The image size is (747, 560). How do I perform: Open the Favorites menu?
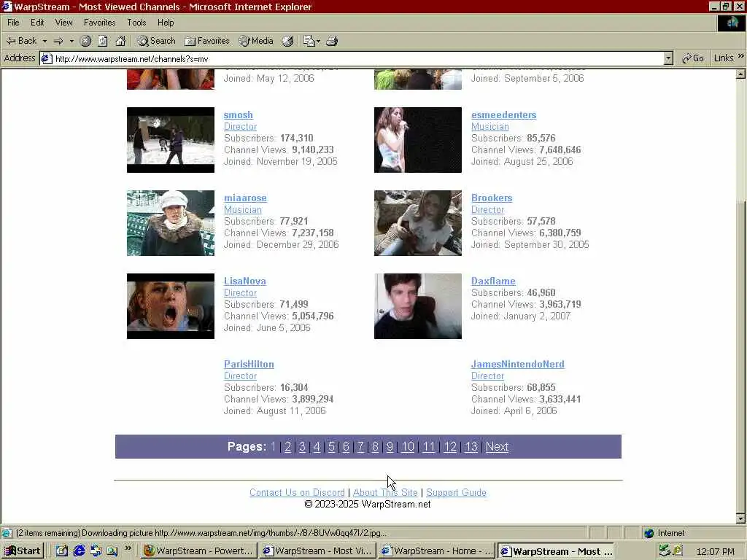tap(99, 23)
